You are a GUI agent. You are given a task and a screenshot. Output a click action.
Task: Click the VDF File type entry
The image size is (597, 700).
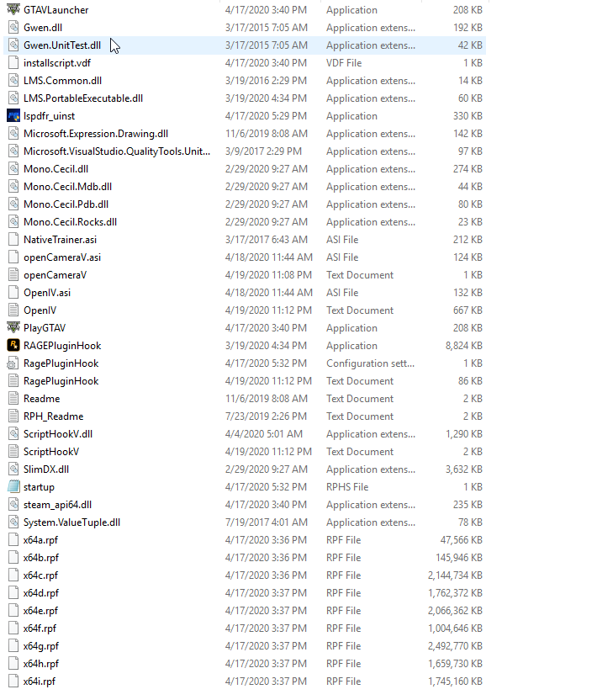[344, 63]
